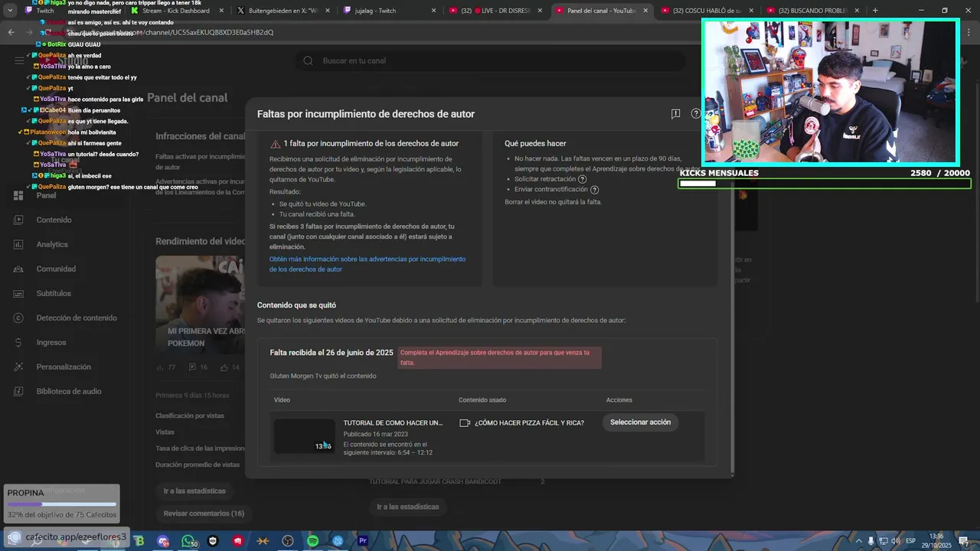Click help icon next to Enviar contranotificación

pos(594,190)
